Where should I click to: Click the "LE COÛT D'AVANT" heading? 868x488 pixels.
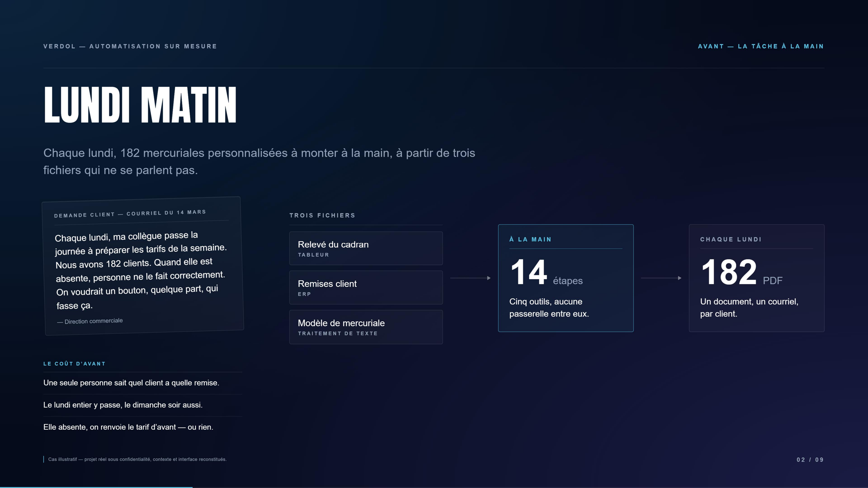pos(75,364)
